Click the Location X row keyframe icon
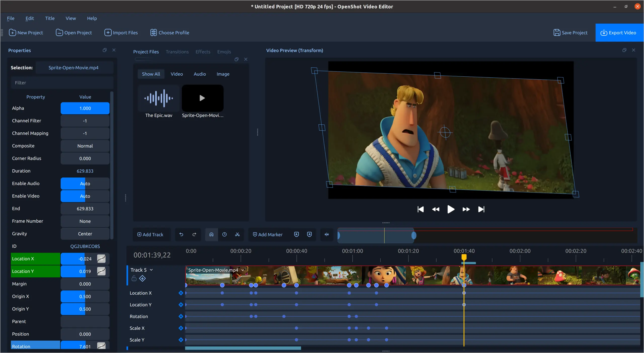Screen dimensions: 644x353 click(181, 293)
